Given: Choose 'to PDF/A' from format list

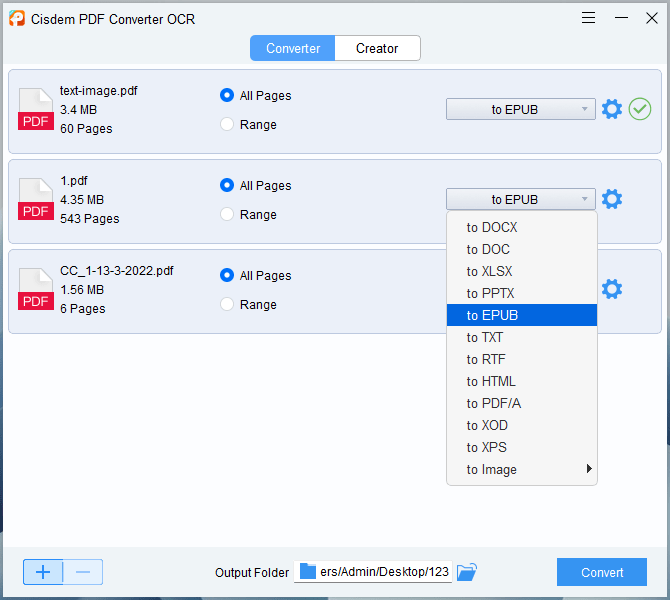Looking at the screenshot, I should [x=494, y=404].
